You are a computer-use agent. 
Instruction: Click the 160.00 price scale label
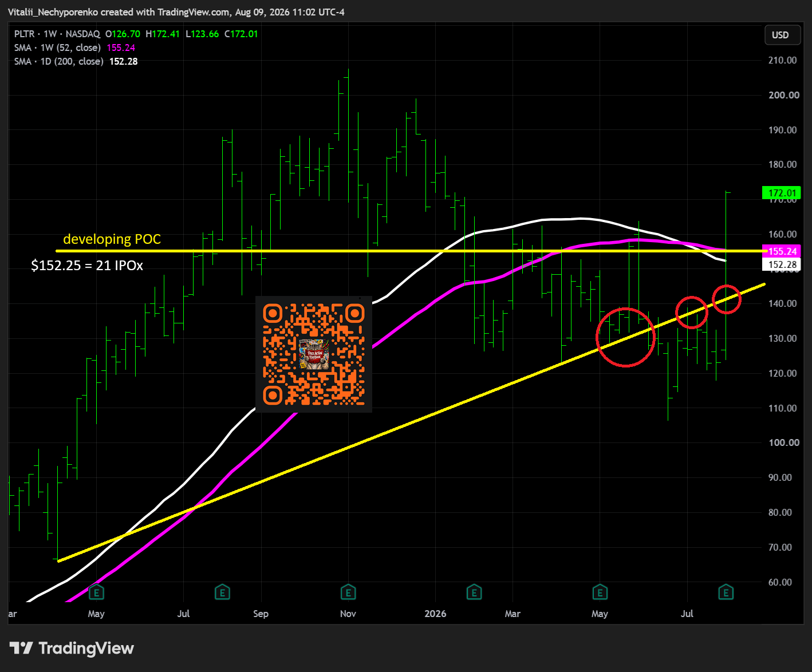coord(782,234)
